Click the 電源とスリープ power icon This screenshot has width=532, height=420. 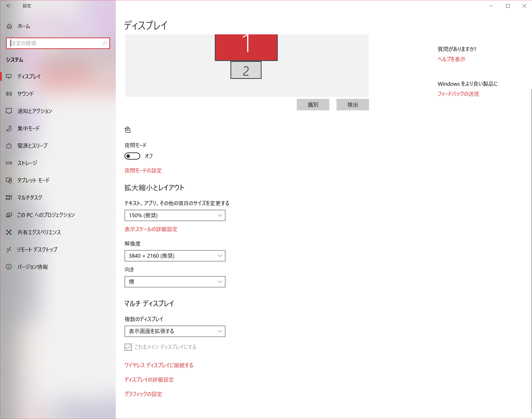click(x=9, y=146)
